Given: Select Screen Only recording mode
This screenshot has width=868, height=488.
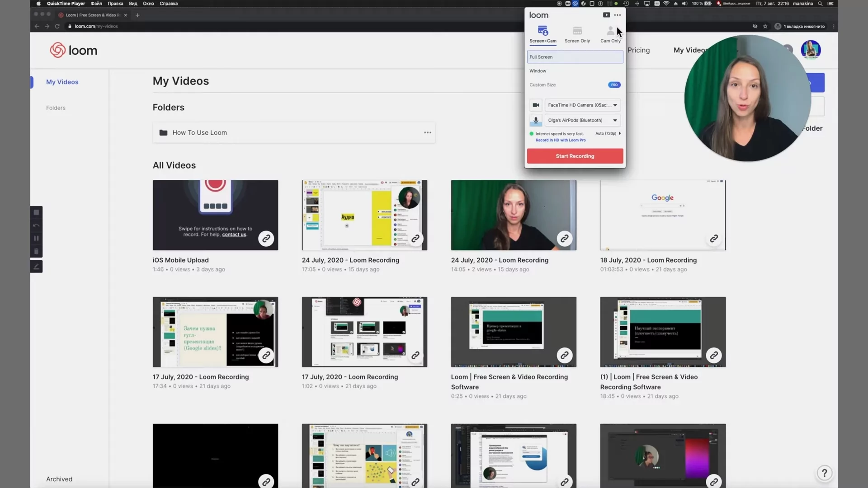Looking at the screenshot, I should (577, 35).
